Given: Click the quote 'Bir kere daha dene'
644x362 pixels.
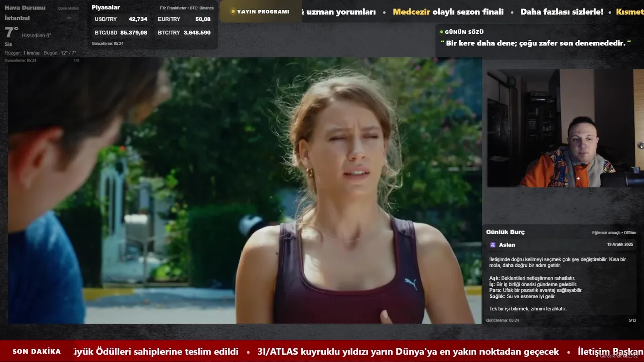Looking at the screenshot, I should pos(536,43).
